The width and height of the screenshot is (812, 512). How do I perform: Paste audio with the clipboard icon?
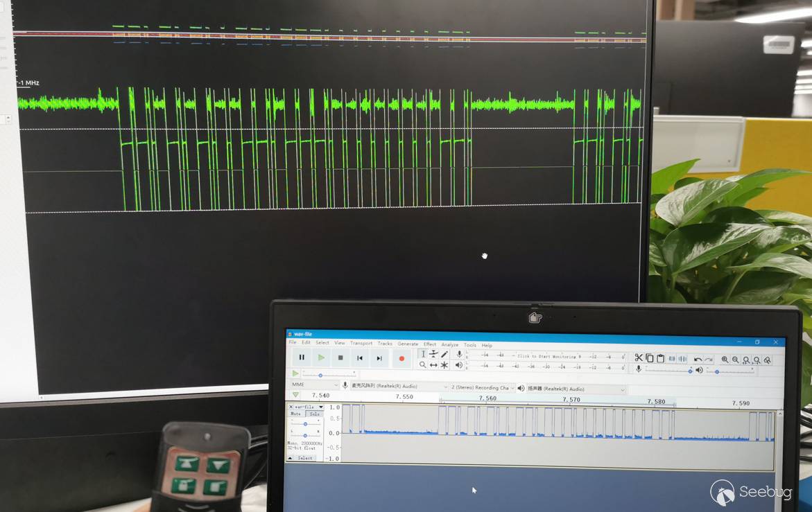click(660, 358)
